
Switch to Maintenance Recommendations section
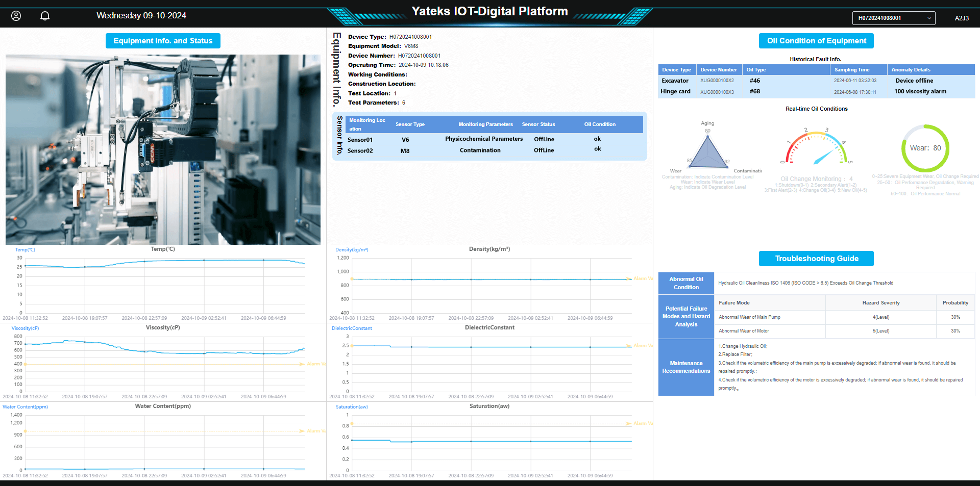point(685,367)
